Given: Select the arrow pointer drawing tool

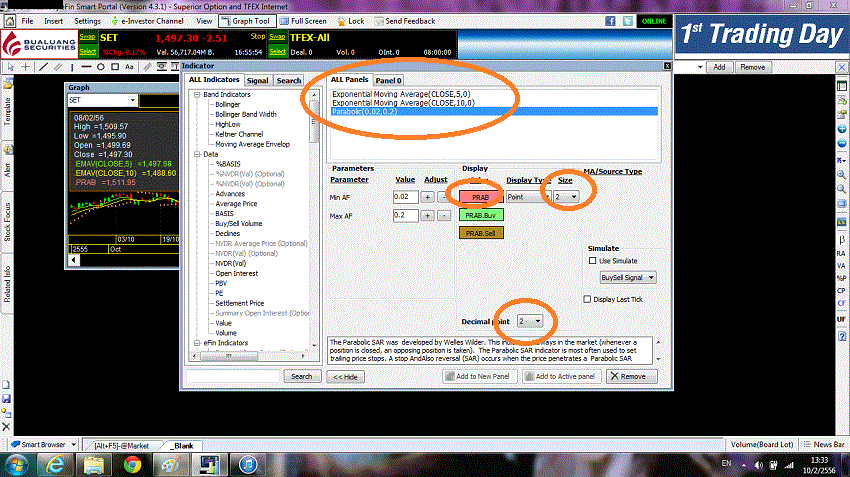Looking at the screenshot, I should coord(10,67).
